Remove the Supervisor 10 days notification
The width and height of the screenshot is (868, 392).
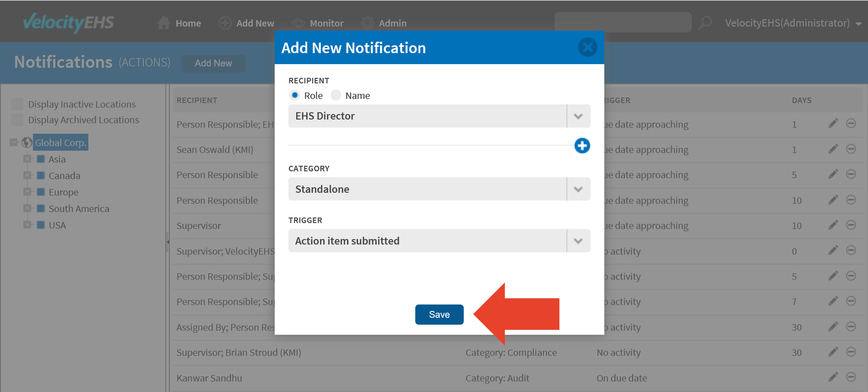click(x=851, y=225)
